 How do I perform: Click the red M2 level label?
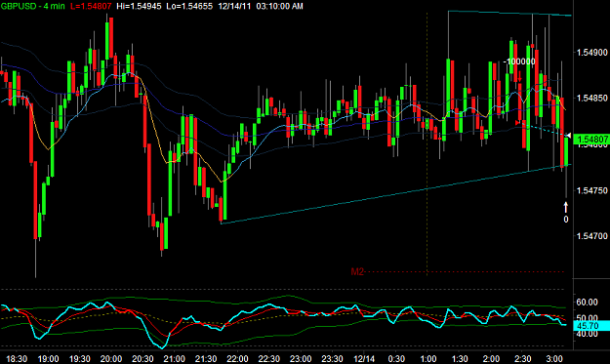(357, 272)
